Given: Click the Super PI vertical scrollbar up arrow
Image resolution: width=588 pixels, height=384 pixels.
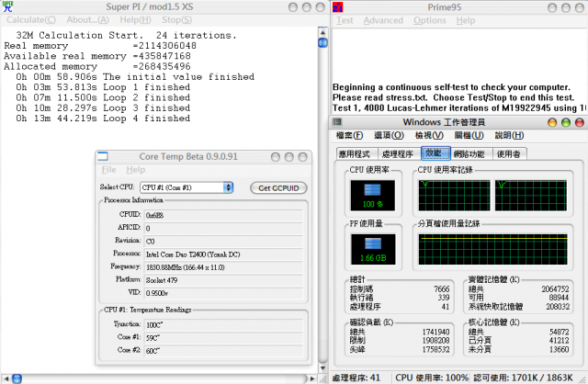Looking at the screenshot, I should coord(322,31).
